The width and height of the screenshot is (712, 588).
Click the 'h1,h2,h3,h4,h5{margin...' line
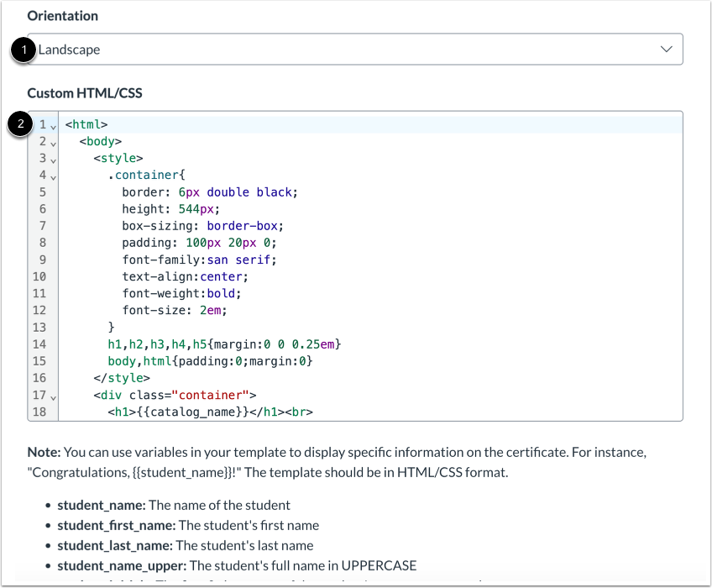coord(224,344)
